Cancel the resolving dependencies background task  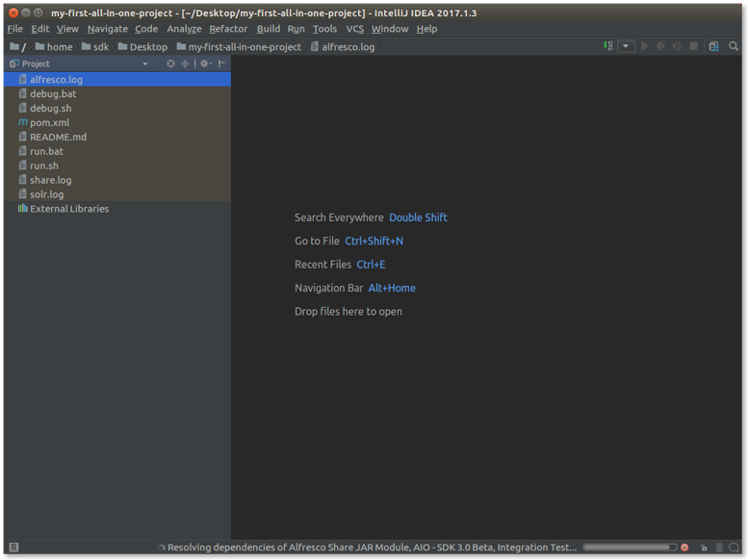[x=684, y=547]
